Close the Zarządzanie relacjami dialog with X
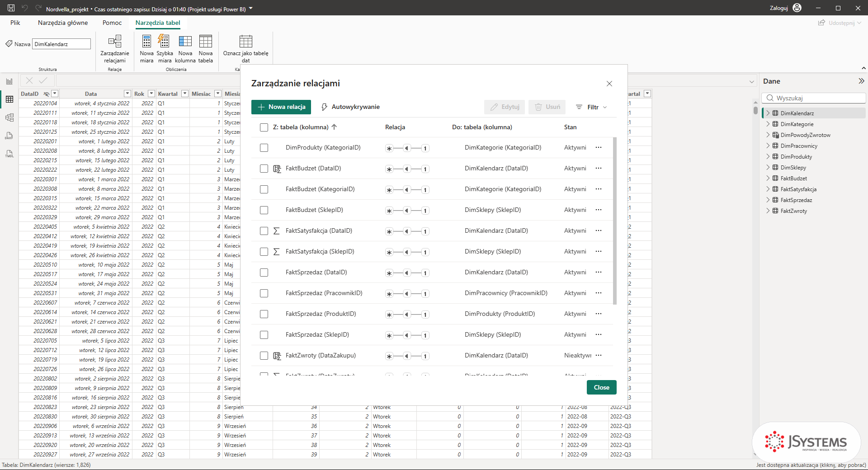 point(609,84)
